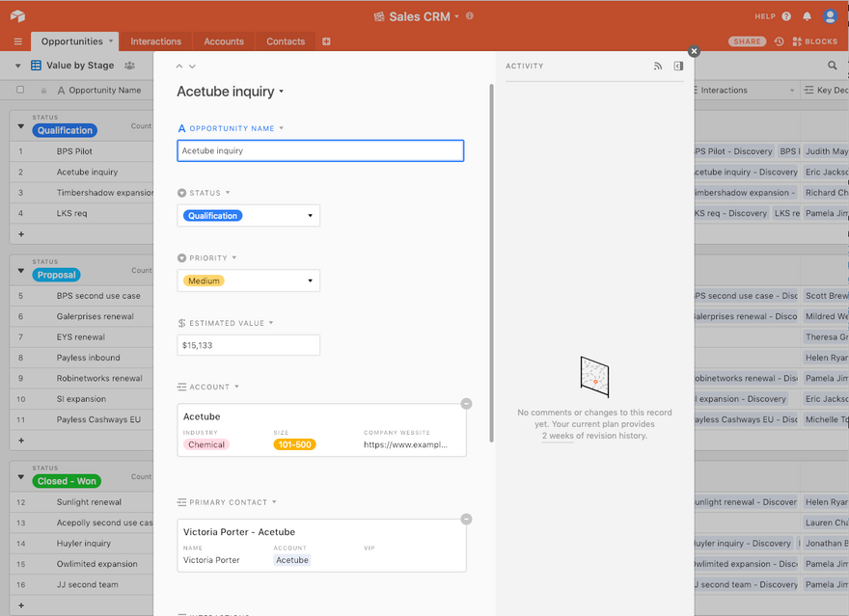Viewport: 849px width, 616px height.
Task: Add a new table with plus icon
Action: click(x=326, y=41)
